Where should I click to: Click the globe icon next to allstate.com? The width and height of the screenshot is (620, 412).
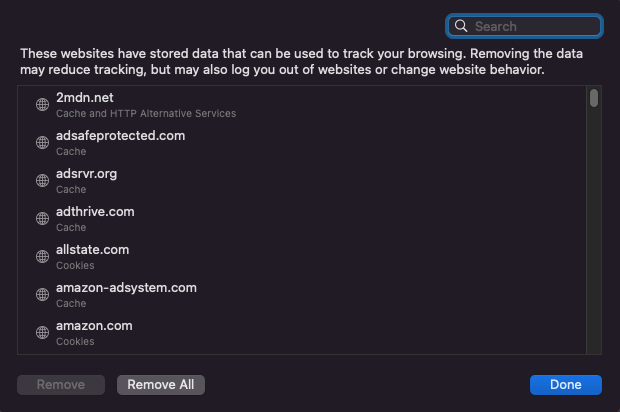[x=42, y=257]
